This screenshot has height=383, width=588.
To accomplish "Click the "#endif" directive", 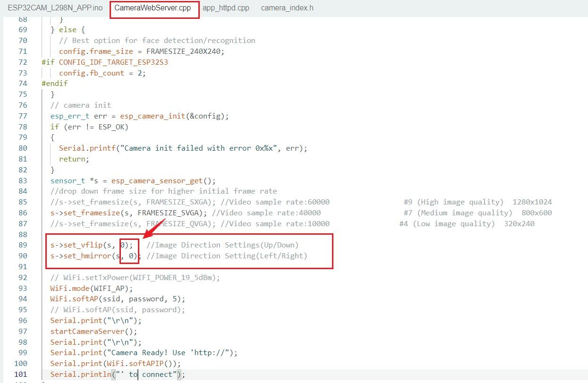I will pos(55,84).
